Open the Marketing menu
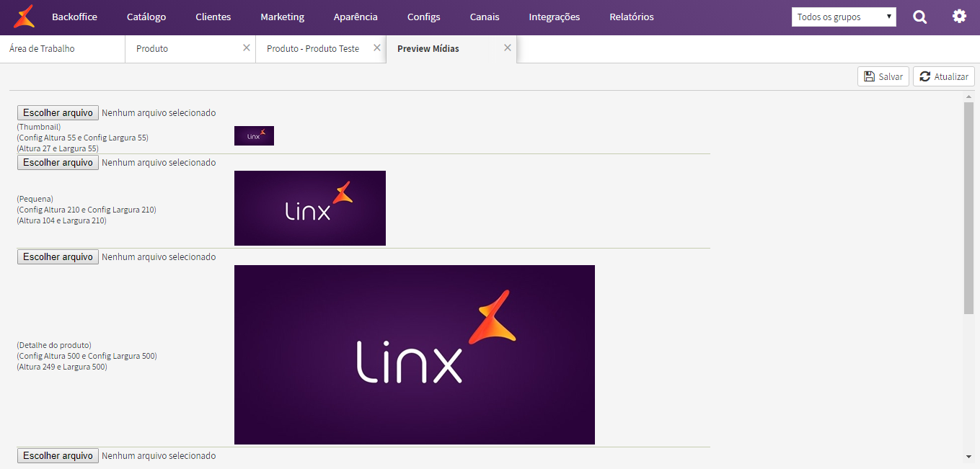Screen dimensions: 980x469 [x=283, y=17]
